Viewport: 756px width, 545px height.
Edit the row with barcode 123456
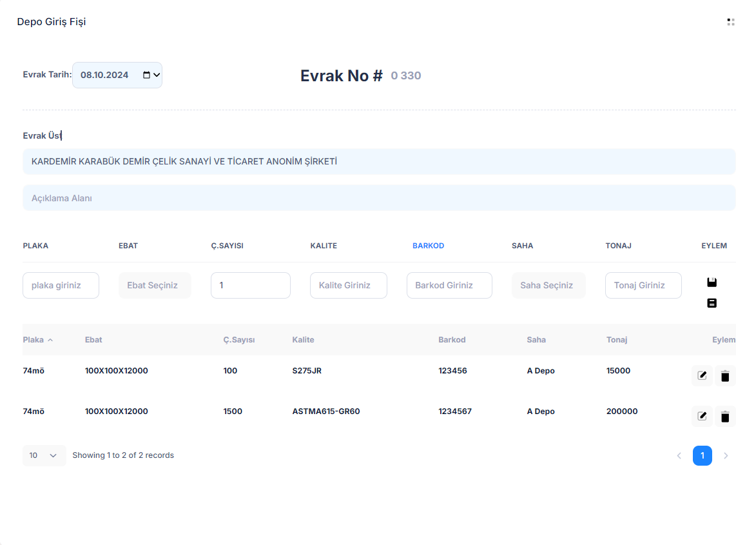(702, 375)
